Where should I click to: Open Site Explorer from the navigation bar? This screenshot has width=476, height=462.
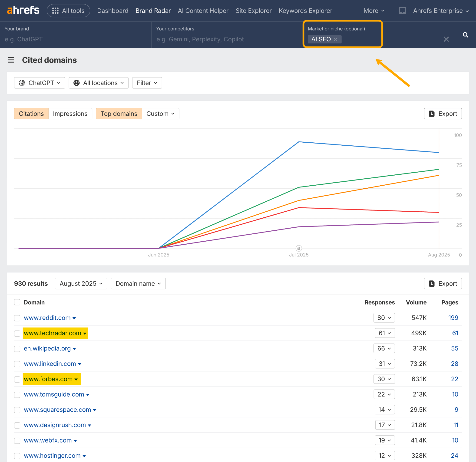254,10
